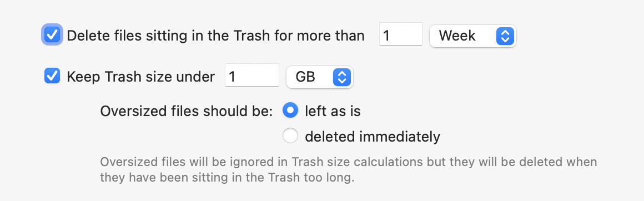Click the 'GB' text inside the popup button
Image resolution: width=644 pixels, height=201 pixels.
point(305,77)
